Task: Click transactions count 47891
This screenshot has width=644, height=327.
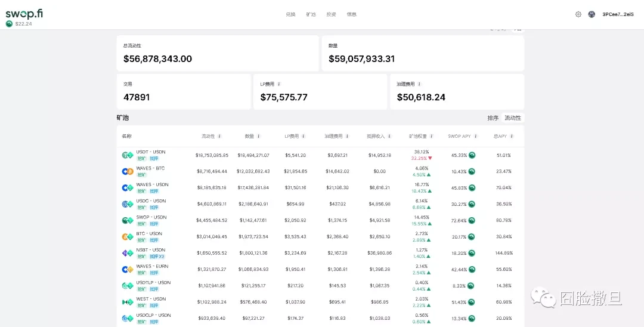Action: (137, 97)
